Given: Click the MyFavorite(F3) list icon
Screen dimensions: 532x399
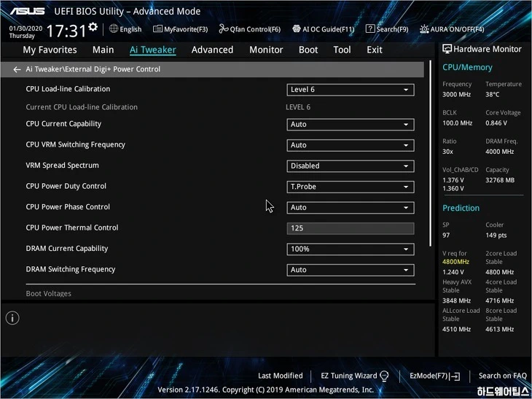Looking at the screenshot, I should (x=157, y=29).
